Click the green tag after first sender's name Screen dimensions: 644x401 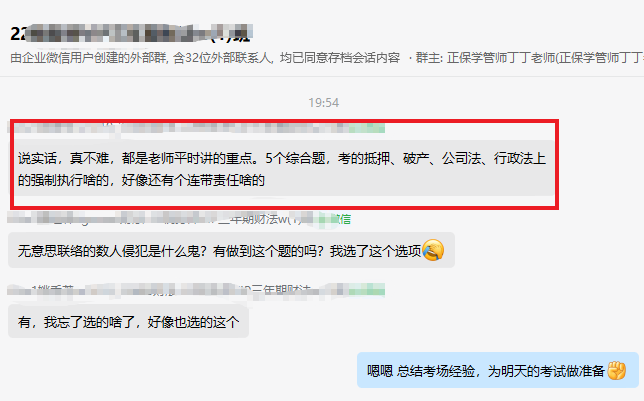(x=367, y=128)
